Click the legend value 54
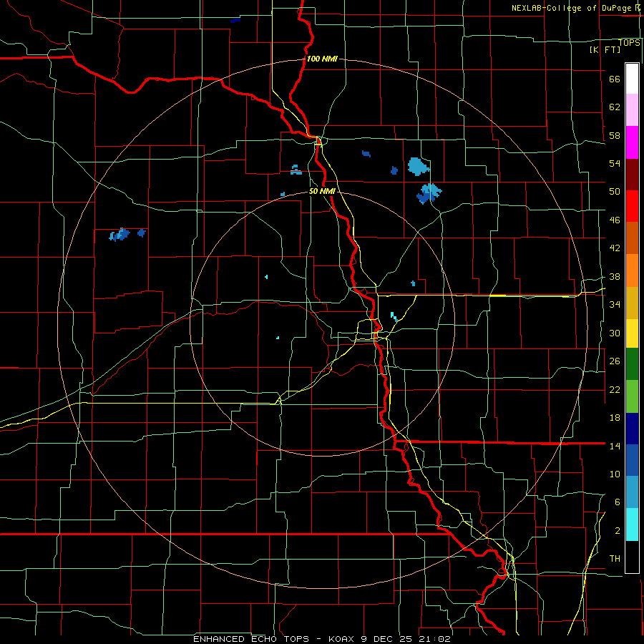The height and width of the screenshot is (644, 644). click(x=615, y=163)
